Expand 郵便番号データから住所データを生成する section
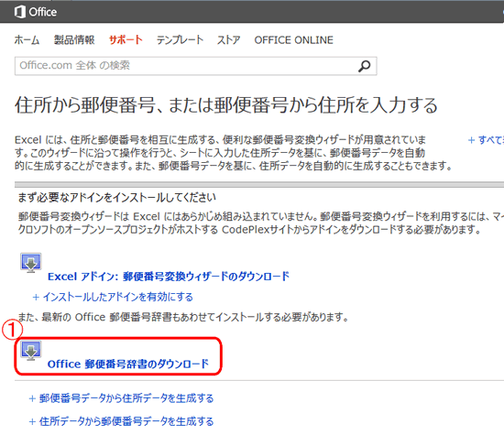Screen dimensions: 504x446 [x=121, y=398]
